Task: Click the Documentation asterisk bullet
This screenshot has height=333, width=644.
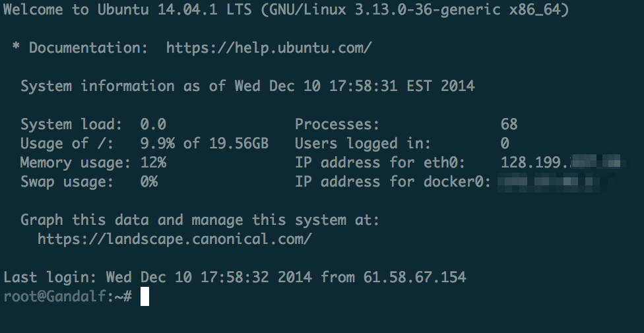Action: coord(16,47)
